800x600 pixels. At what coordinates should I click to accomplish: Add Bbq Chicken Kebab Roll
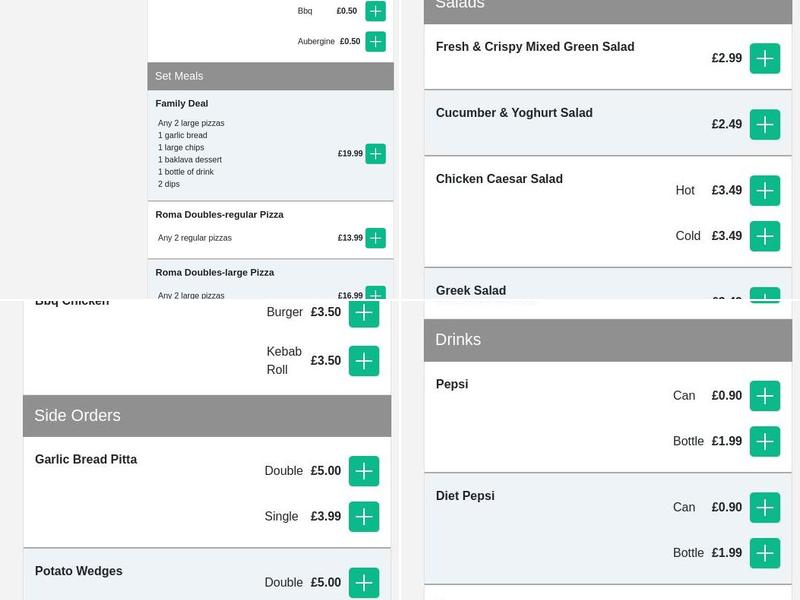(364, 361)
